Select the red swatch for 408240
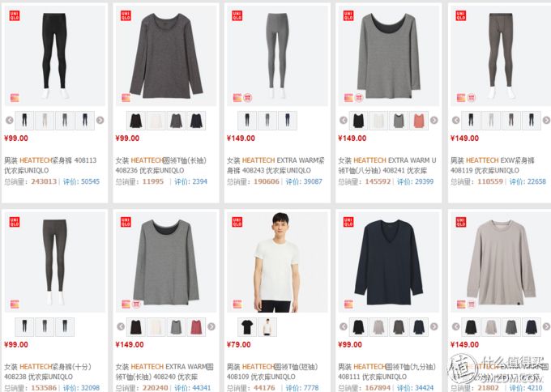551x392 pixels. coord(196,326)
